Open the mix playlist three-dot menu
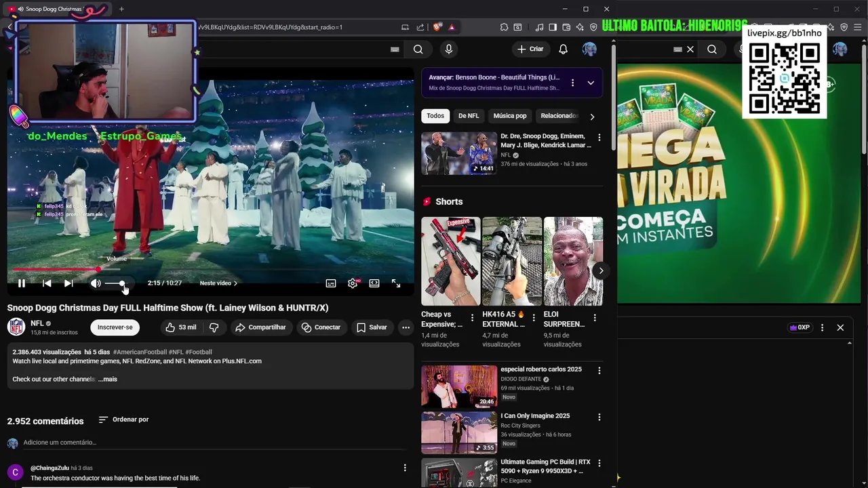Viewport: 868px width, 488px height. pyautogui.click(x=572, y=83)
